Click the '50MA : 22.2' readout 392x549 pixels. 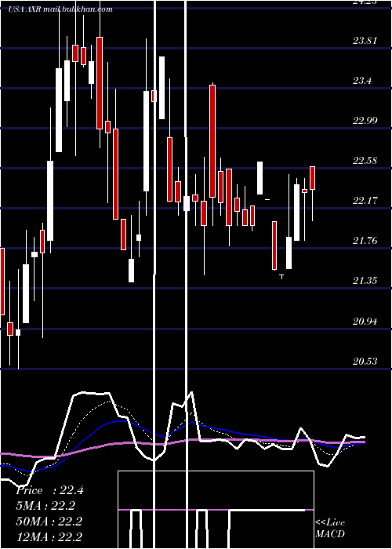pyautogui.click(x=49, y=522)
